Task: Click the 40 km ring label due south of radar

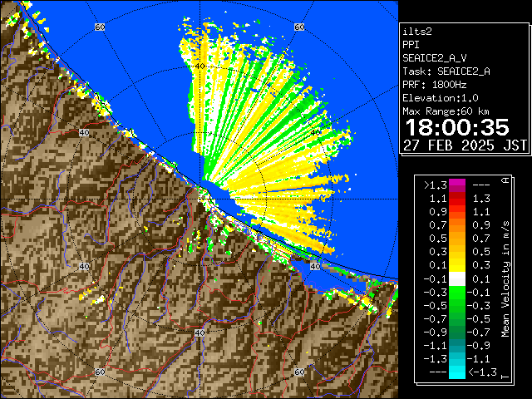Action: point(199,332)
